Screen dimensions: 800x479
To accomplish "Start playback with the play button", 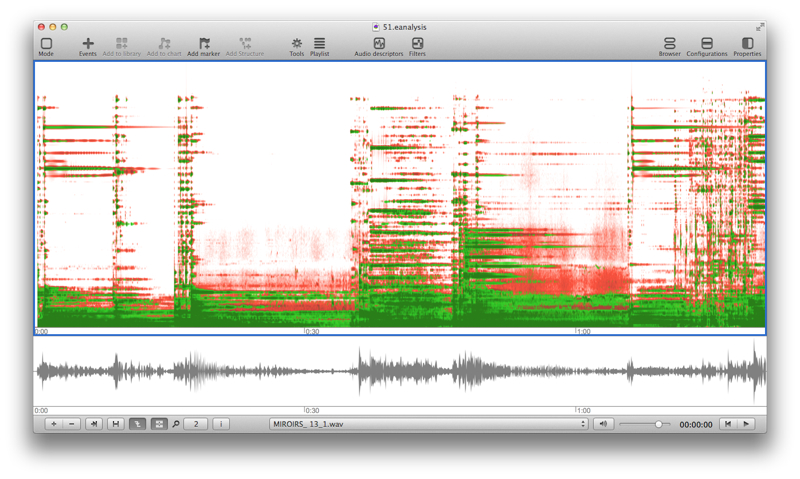I will tap(746, 424).
